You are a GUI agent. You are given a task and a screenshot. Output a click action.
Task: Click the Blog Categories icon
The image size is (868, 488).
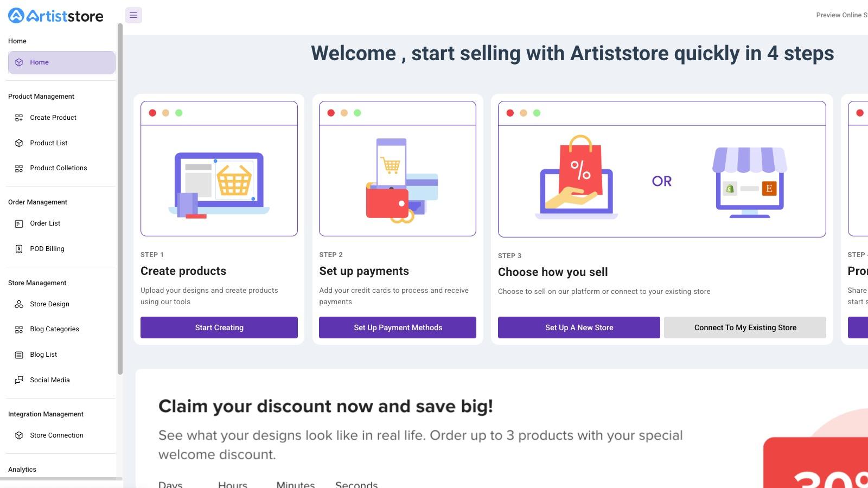click(x=19, y=330)
